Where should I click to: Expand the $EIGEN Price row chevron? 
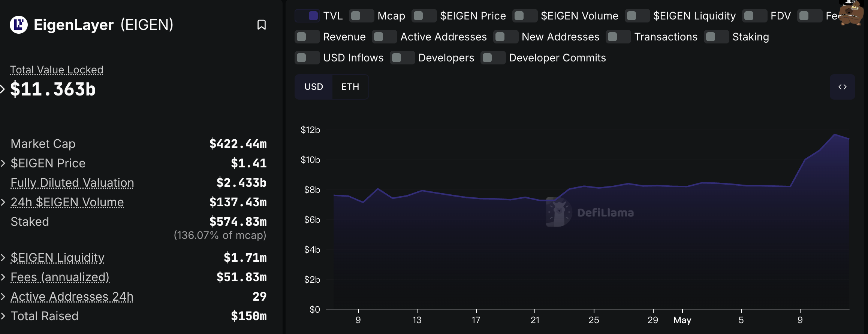coord(3,163)
